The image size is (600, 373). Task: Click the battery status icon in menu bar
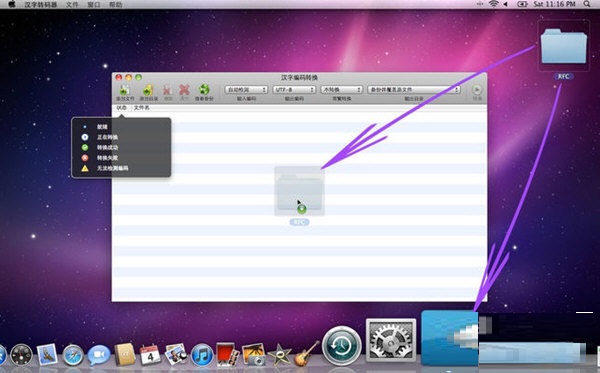(x=522, y=4)
